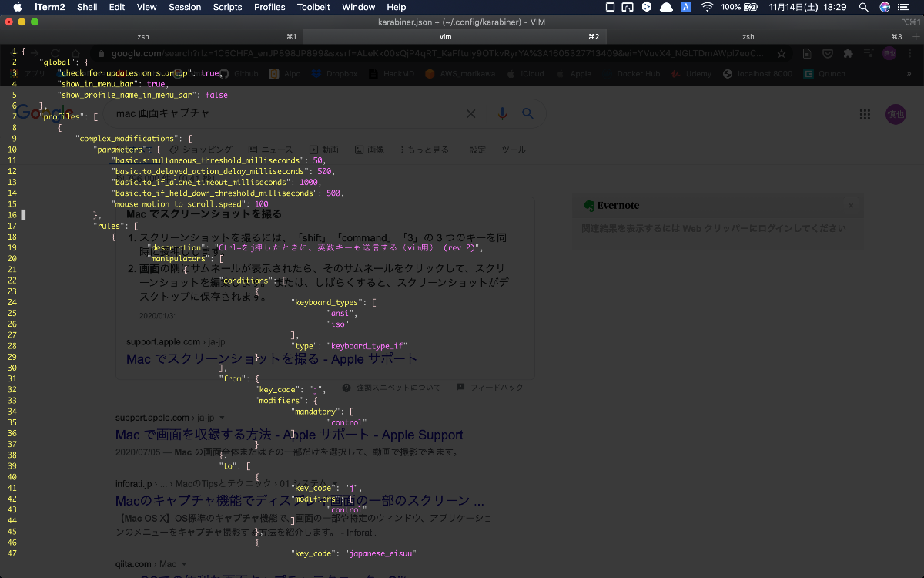Expand もっと見る in Google results
The image size is (924, 578).
(424, 150)
